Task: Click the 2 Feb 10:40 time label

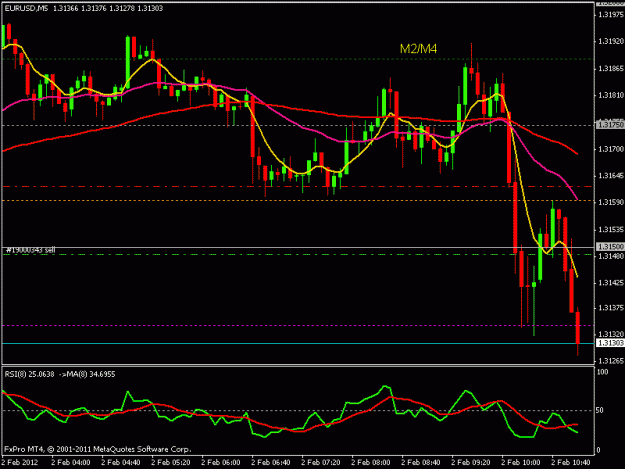Action: coord(570,462)
